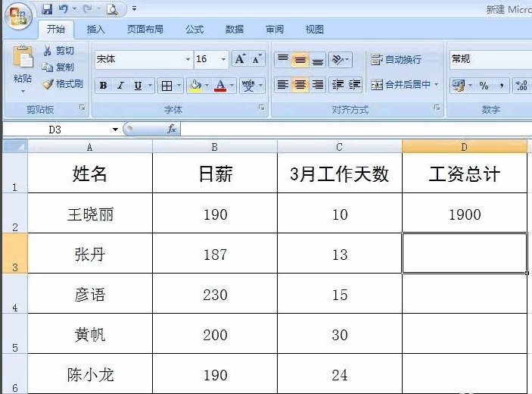Expand the 粘贴 options arrow

23,91
